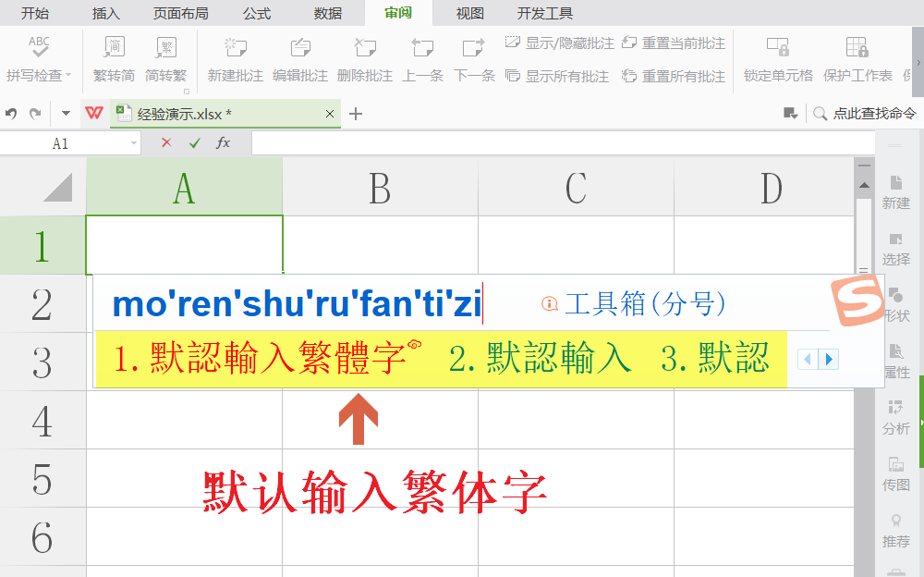The height and width of the screenshot is (577, 924).
Task: Open the 插入 ribbon tab
Action: (106, 13)
